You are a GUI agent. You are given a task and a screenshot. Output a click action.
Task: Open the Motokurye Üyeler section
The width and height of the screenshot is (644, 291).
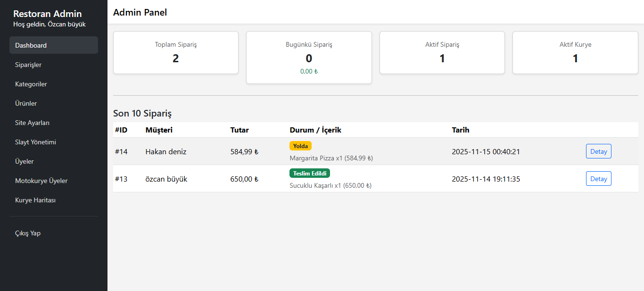click(41, 181)
